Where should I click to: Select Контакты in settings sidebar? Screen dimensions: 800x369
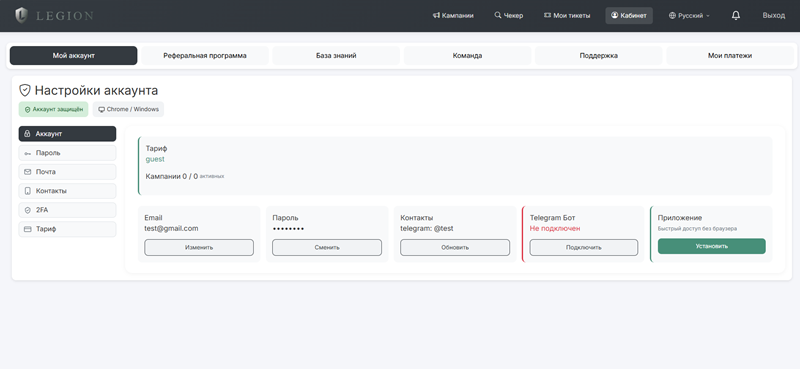pyautogui.click(x=67, y=191)
